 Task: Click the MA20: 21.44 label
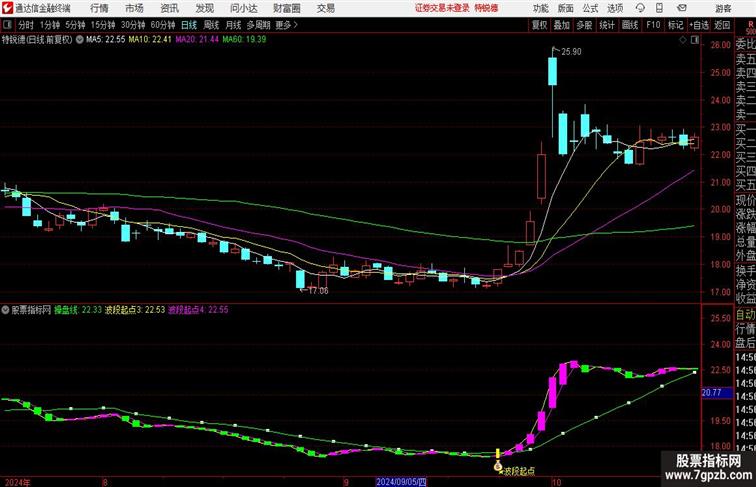(197, 40)
